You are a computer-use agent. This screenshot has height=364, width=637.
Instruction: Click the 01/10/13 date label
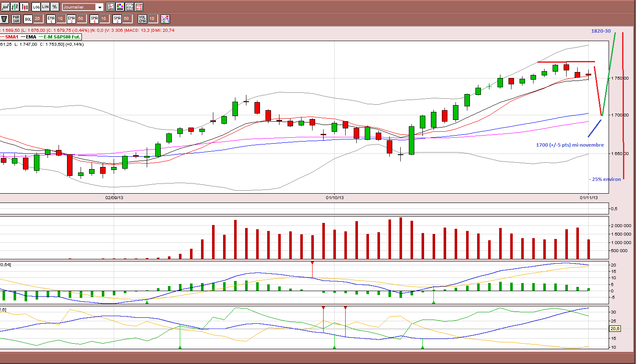(335, 197)
